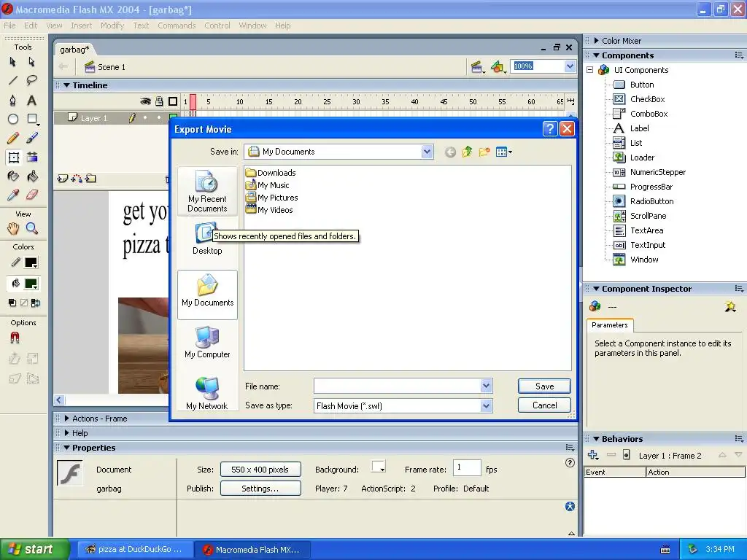747x560 pixels.
Task: Collapse the Timeline panel
Action: tap(67, 85)
